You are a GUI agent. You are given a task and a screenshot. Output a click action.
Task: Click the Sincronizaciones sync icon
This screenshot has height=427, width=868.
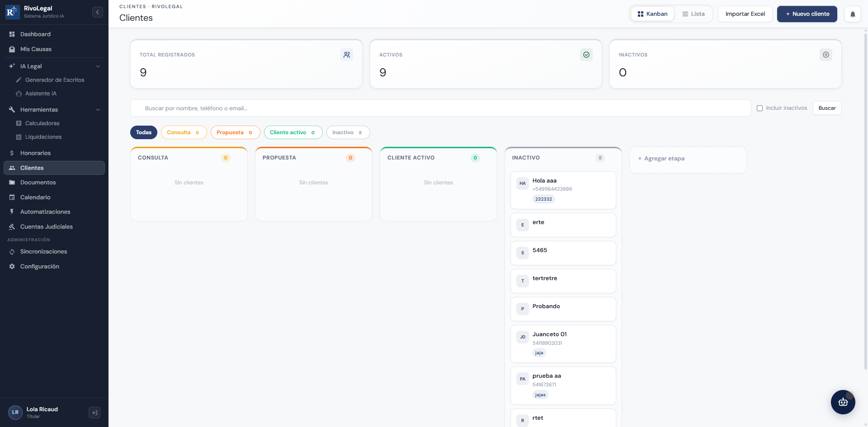point(12,252)
